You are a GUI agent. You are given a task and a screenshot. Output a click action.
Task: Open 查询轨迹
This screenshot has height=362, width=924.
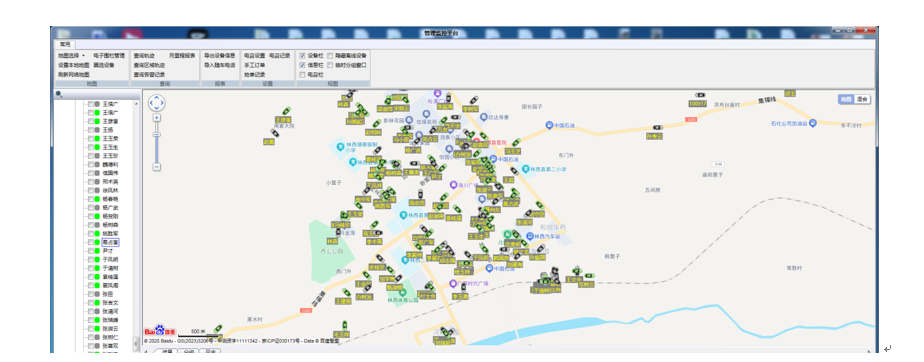[144, 55]
